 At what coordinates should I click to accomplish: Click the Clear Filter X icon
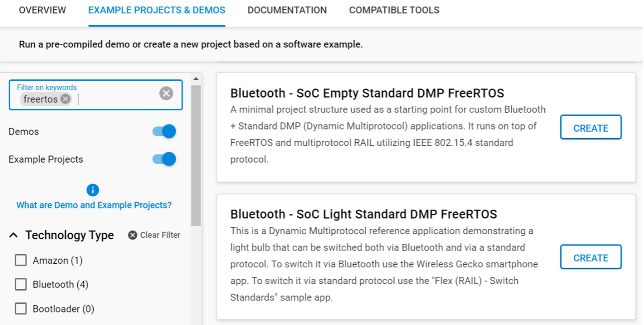(x=132, y=235)
